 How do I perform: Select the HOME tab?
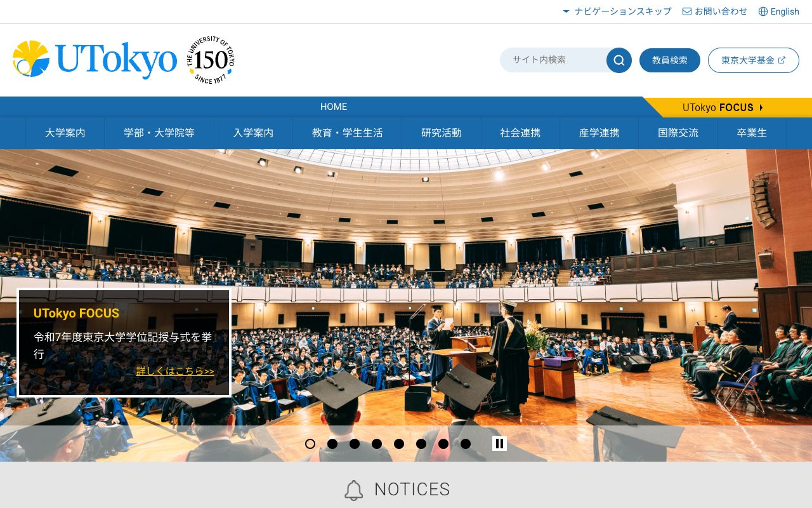pyautogui.click(x=334, y=107)
